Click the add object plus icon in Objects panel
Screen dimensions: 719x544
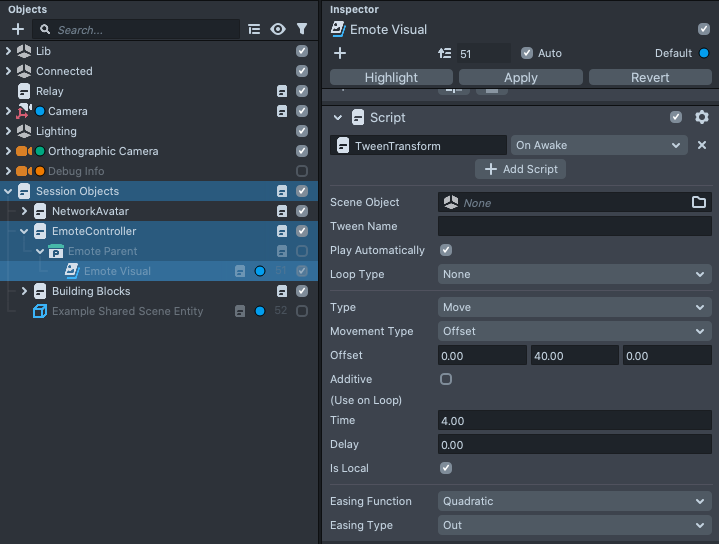click(x=17, y=30)
